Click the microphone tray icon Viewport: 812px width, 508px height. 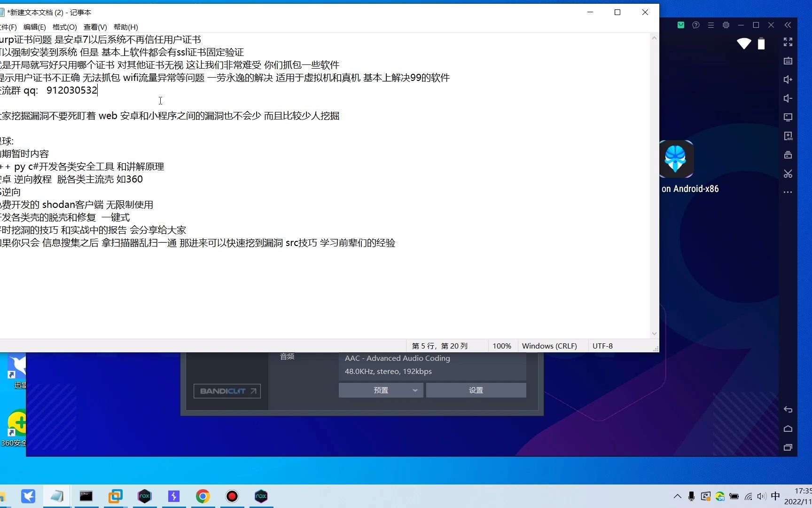tap(691, 496)
